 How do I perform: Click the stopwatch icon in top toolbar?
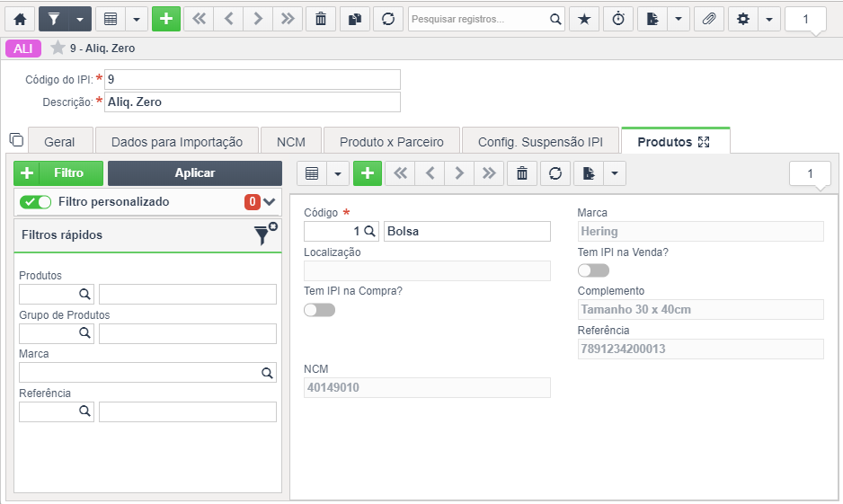618,20
